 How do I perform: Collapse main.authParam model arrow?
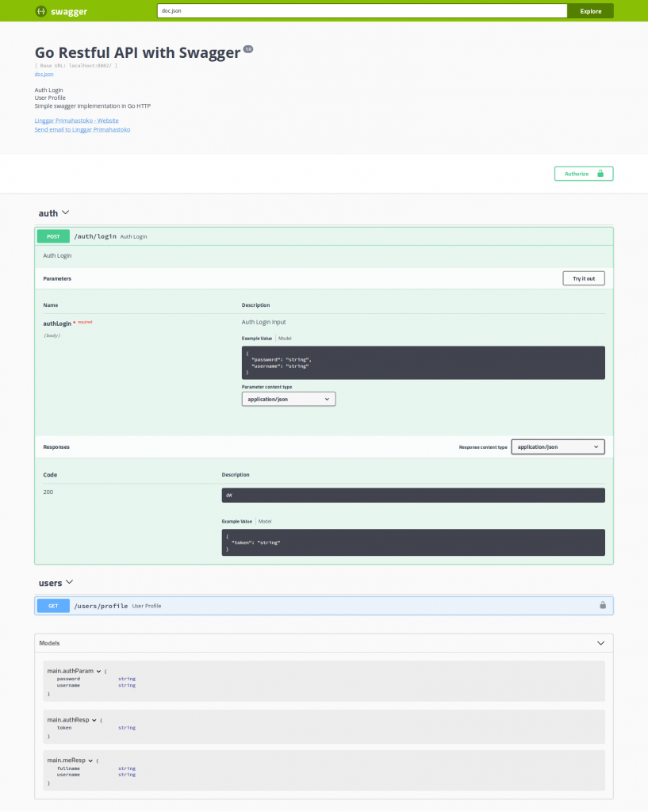click(98, 672)
